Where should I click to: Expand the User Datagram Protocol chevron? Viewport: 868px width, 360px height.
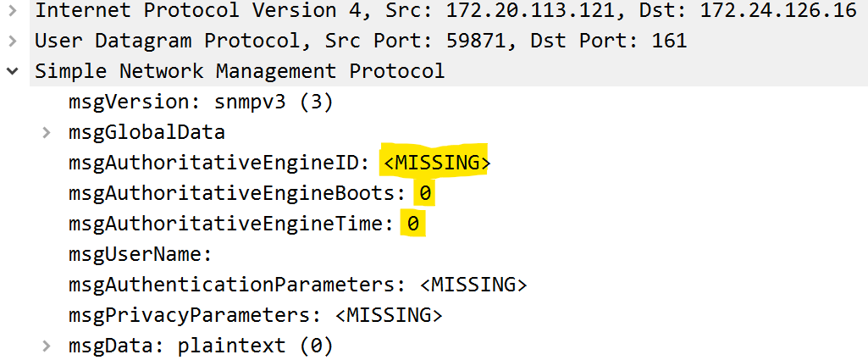tap(13, 41)
